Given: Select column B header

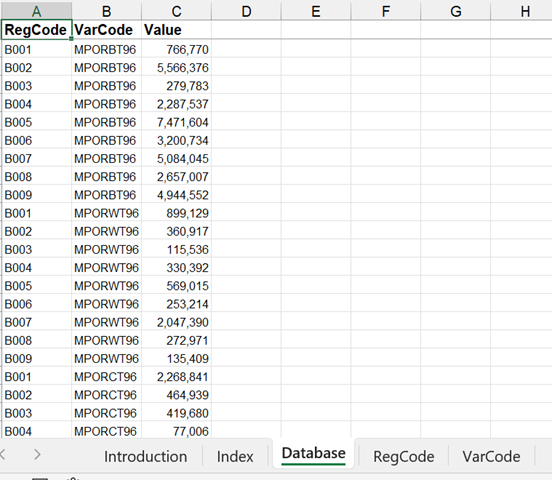Looking at the screenshot, I should coord(106,11).
